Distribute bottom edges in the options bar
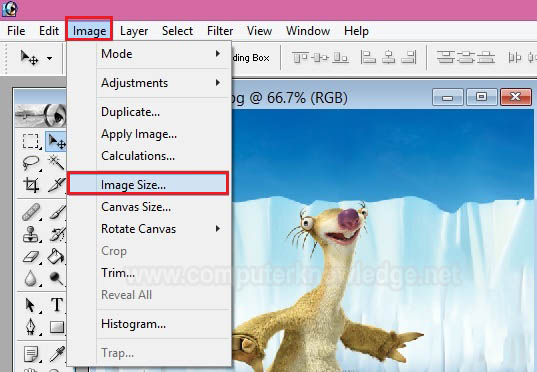 click(486, 57)
